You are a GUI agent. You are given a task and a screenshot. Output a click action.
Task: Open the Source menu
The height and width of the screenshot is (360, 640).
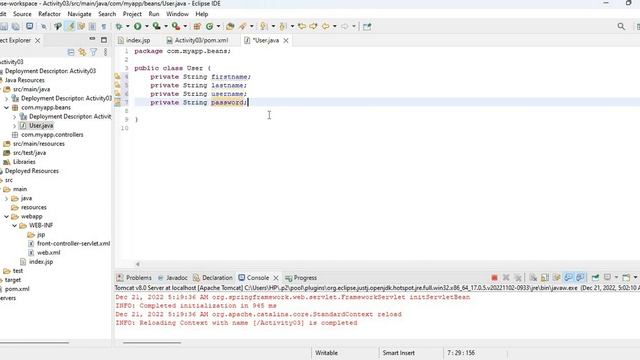click(x=22, y=14)
